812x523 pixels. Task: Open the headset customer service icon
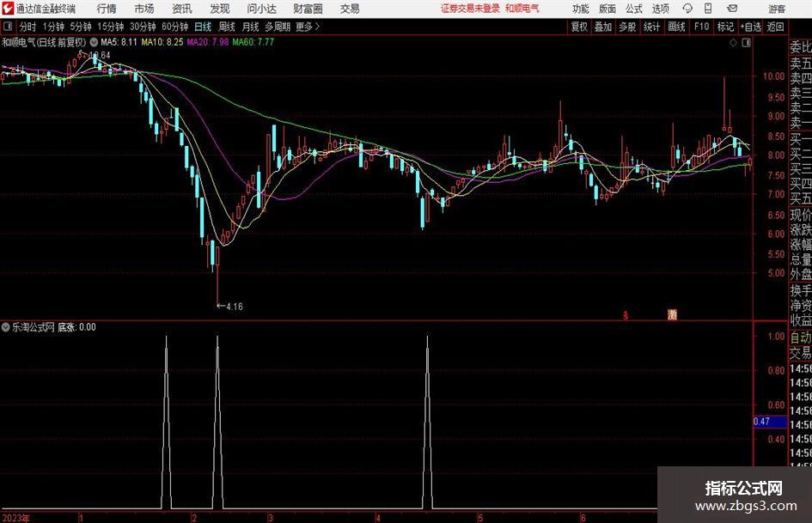(687, 9)
